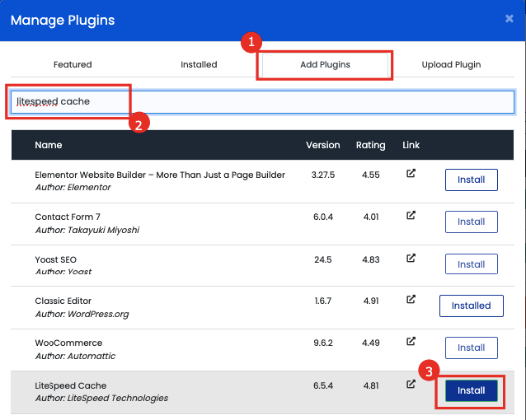Open Classic Editor external link icon
This screenshot has height=420, width=526.
click(411, 299)
